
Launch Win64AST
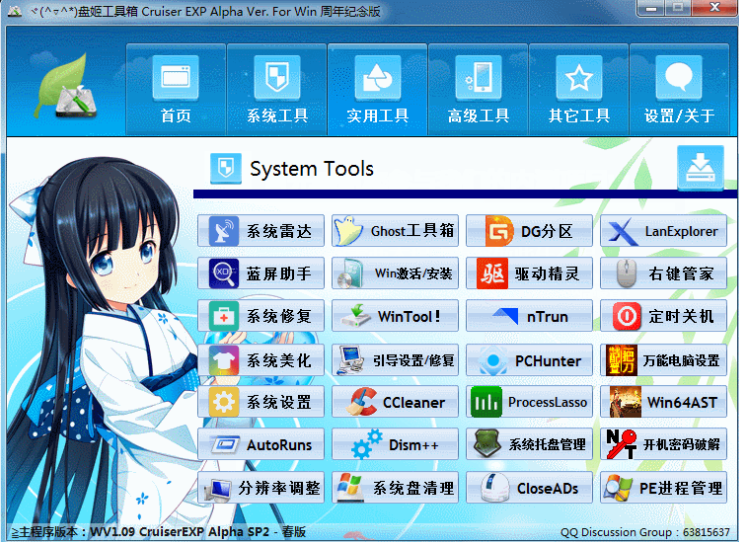click(664, 402)
